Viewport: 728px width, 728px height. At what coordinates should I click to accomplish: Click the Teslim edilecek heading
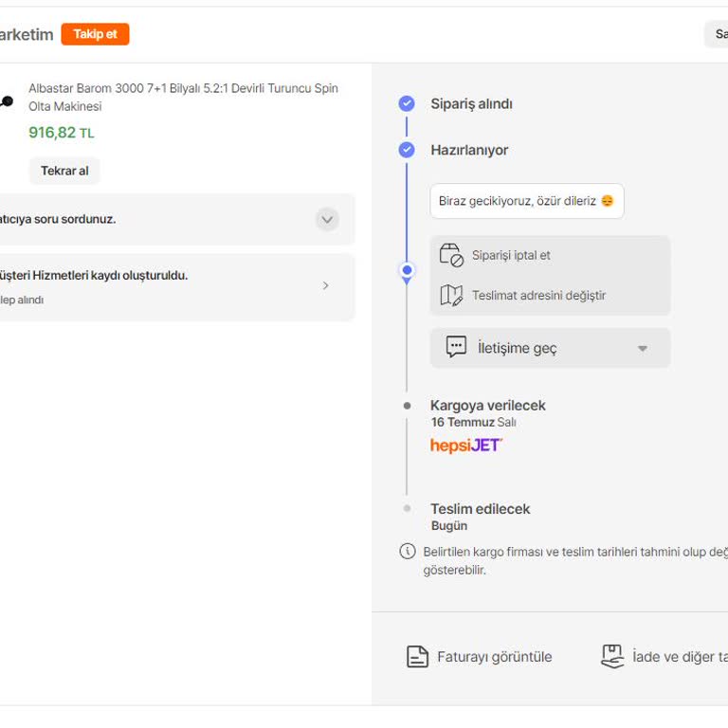[x=480, y=509]
